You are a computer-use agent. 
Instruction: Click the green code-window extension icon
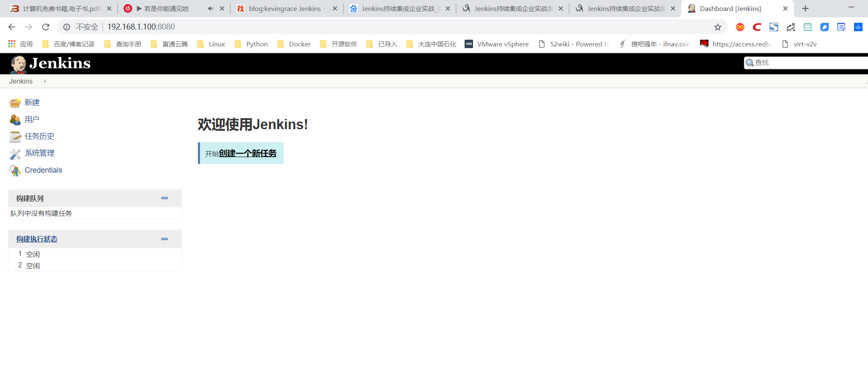click(808, 27)
